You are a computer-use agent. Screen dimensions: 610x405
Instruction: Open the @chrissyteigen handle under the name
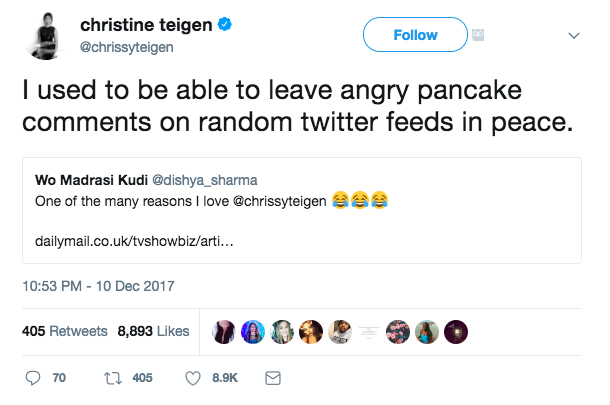[120, 46]
